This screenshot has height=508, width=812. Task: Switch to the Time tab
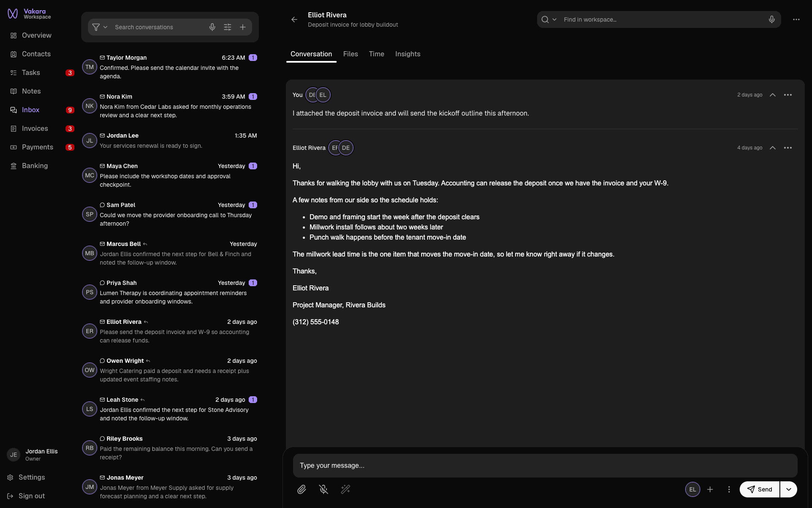[376, 54]
